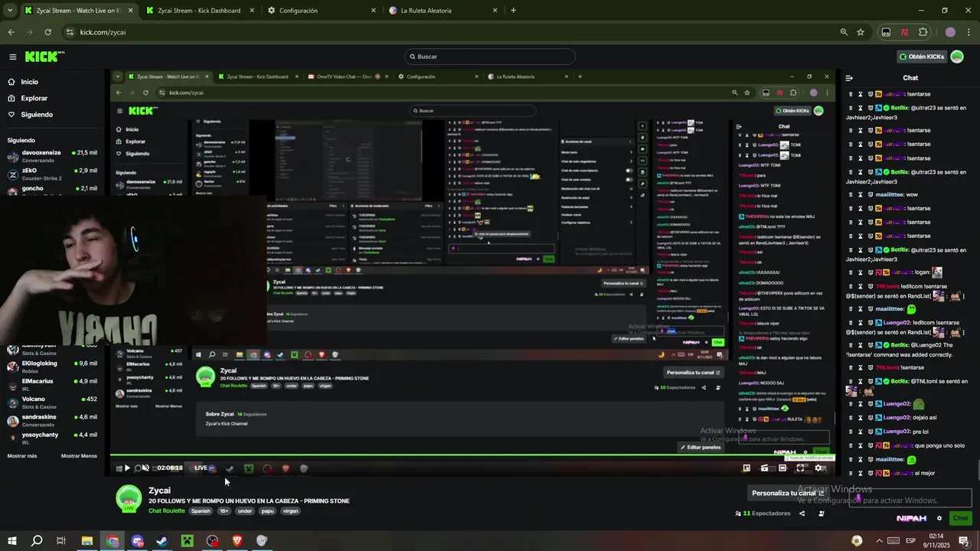Expand followed channels with Mostrar más
The image size is (980, 551).
pyautogui.click(x=22, y=456)
